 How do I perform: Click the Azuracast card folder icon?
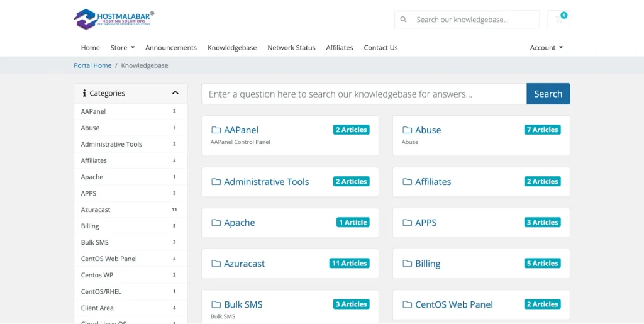coord(216,264)
